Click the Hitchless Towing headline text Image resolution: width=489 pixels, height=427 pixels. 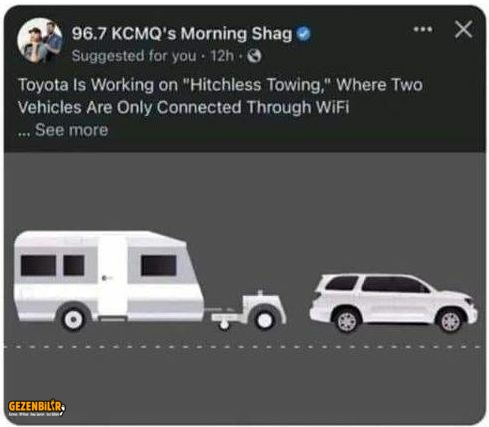(220, 96)
